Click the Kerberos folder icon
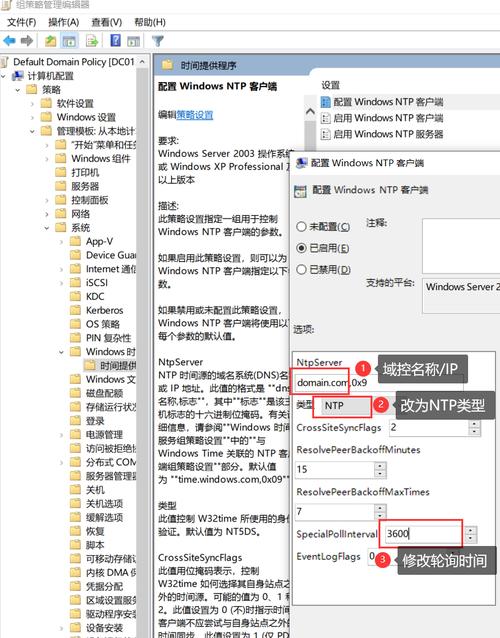The height and width of the screenshot is (638, 500). click(75, 310)
